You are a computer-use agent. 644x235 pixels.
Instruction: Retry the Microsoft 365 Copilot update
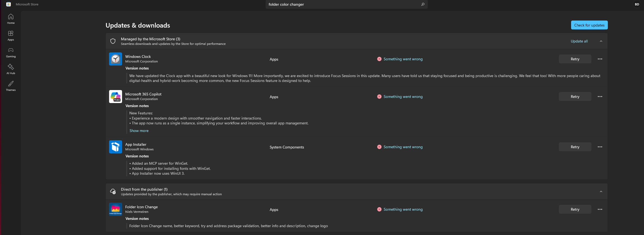coord(575,97)
